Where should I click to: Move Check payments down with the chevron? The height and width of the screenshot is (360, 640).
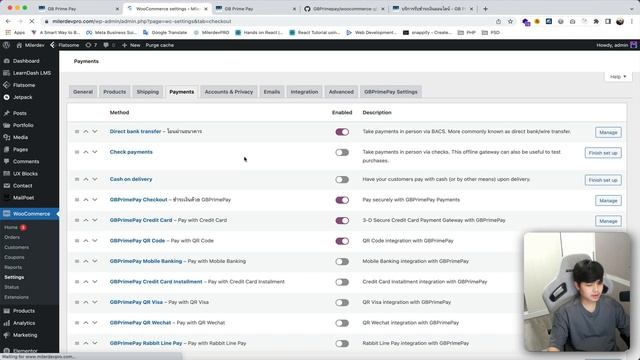pos(95,152)
